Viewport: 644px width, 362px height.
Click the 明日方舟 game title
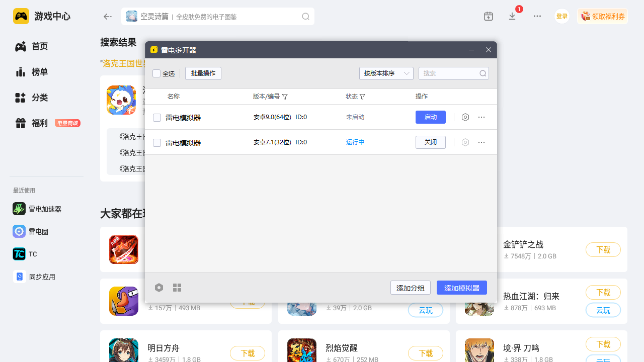click(164, 348)
